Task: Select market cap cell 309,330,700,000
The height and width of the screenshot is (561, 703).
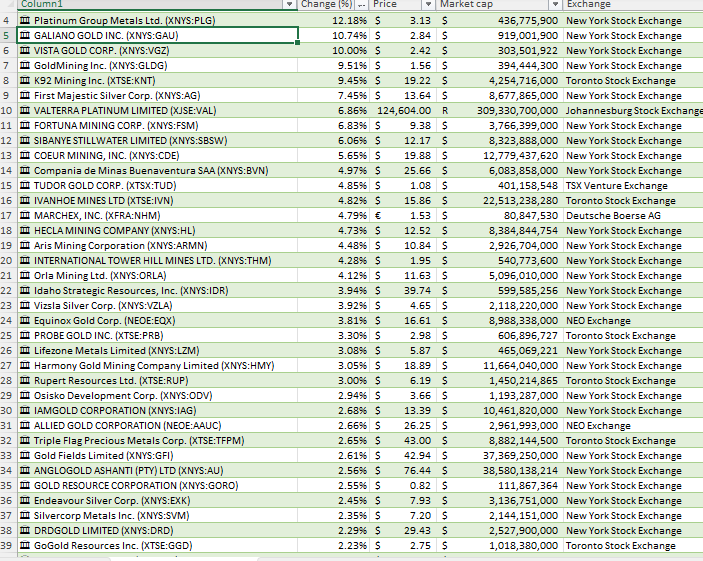Action: click(x=499, y=110)
